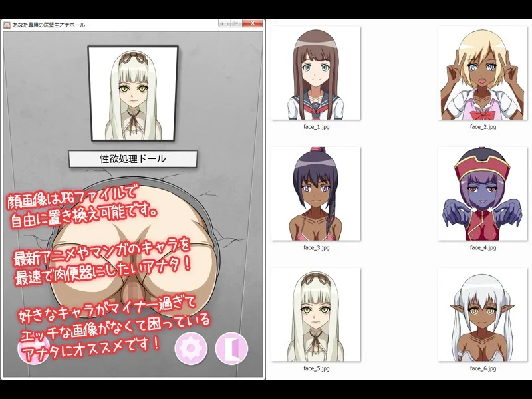Close the application window
The image size is (532, 399).
pos(252,24)
